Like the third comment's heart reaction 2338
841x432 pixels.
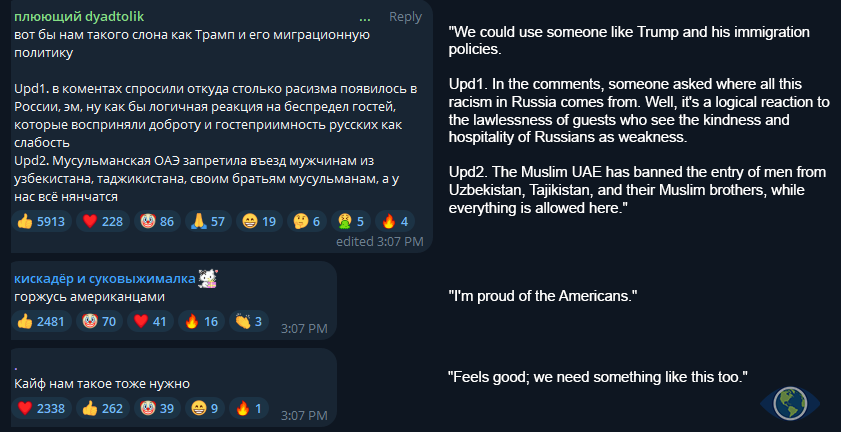tap(40, 407)
